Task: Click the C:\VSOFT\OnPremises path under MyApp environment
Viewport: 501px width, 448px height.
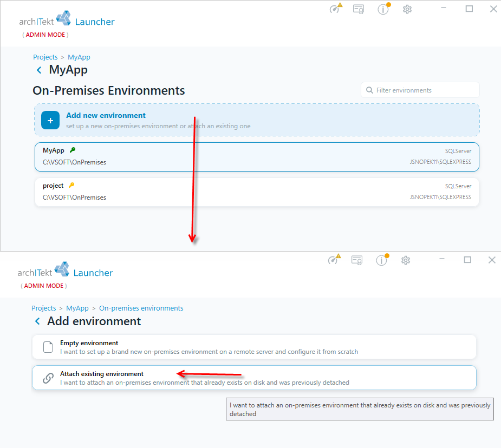Action: point(74,162)
